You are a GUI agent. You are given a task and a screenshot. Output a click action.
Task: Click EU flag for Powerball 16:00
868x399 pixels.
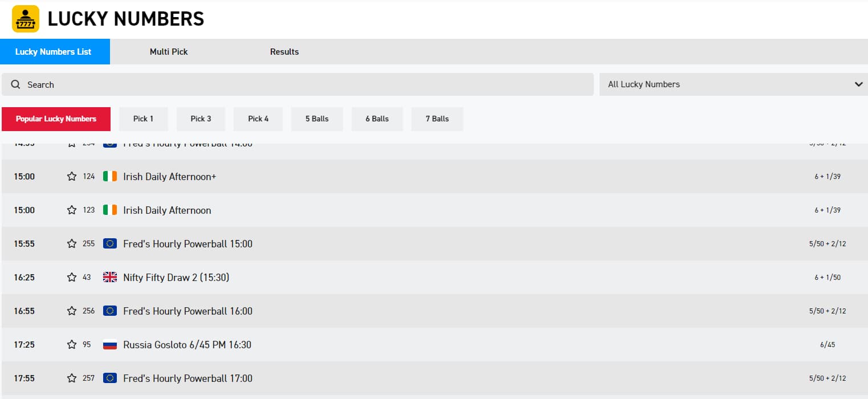(x=110, y=311)
